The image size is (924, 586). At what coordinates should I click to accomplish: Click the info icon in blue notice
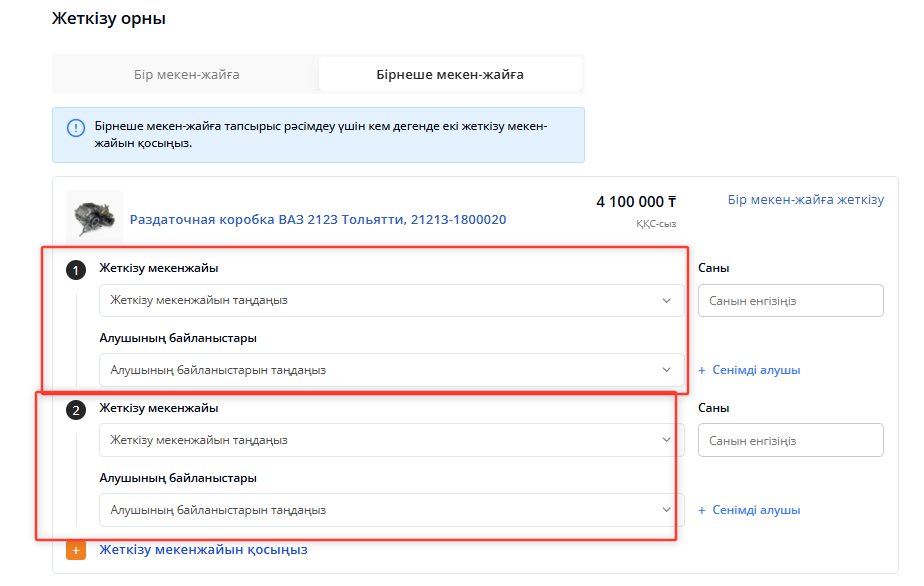[76, 128]
